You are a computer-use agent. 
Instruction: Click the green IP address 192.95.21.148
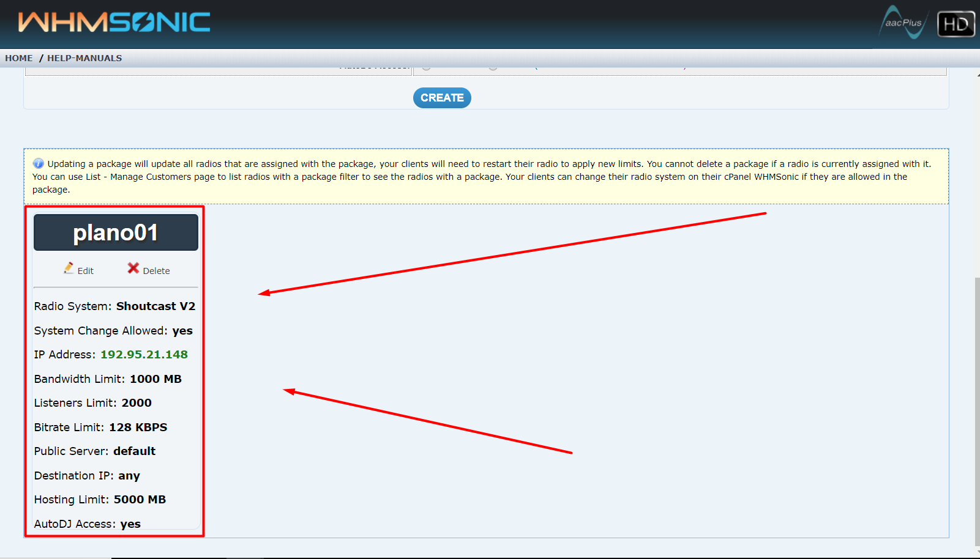click(144, 355)
